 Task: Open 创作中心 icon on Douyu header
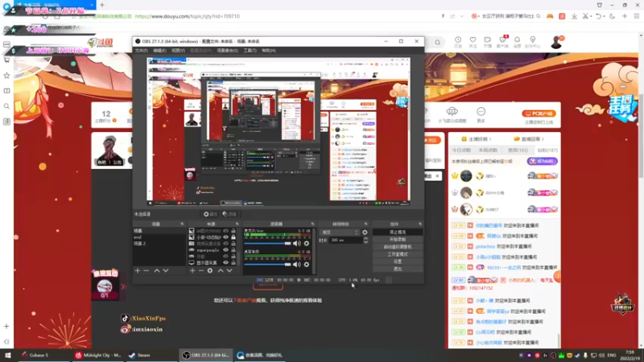click(x=533, y=42)
